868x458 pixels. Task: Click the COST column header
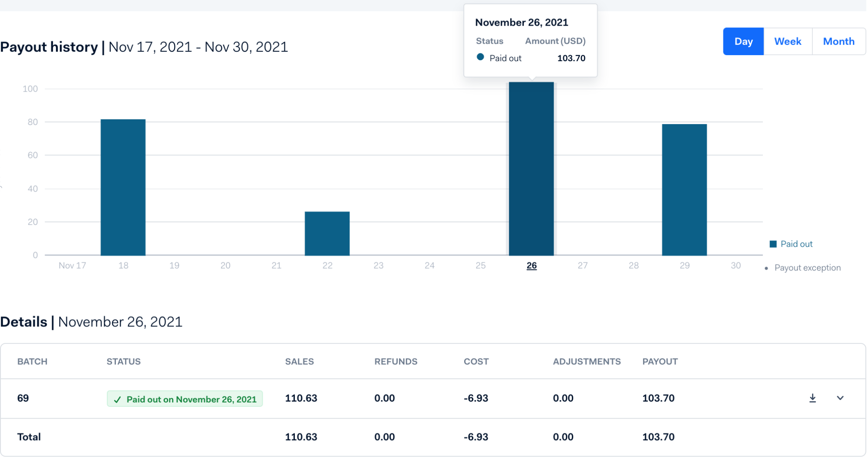click(x=476, y=362)
